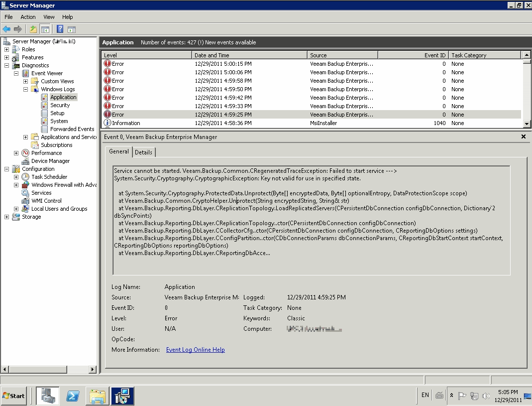Open Windows Explorer folder taskbar icon
Screen dimensions: 532x406
[x=98, y=396]
